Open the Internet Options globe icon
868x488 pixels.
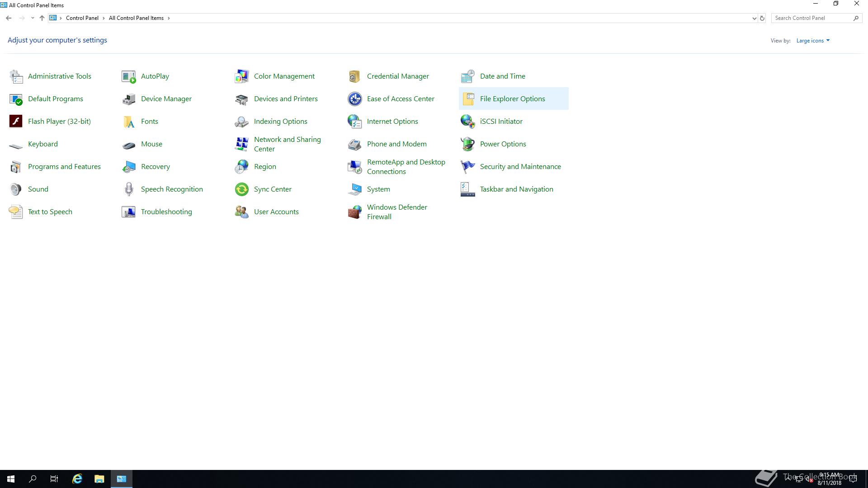coord(355,122)
